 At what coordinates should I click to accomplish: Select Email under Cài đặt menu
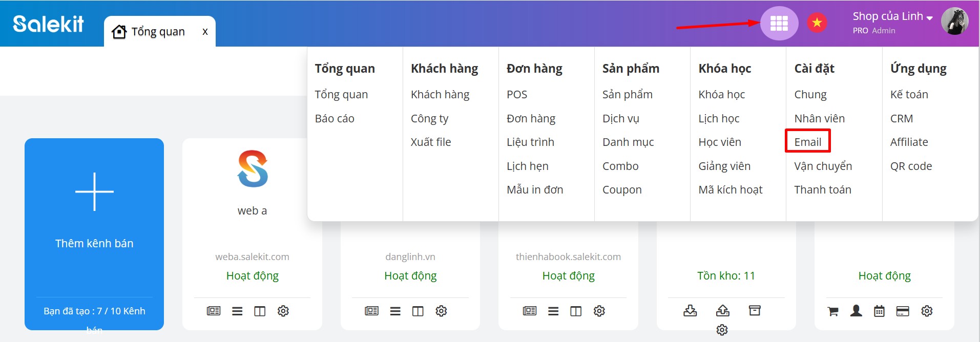tap(807, 142)
